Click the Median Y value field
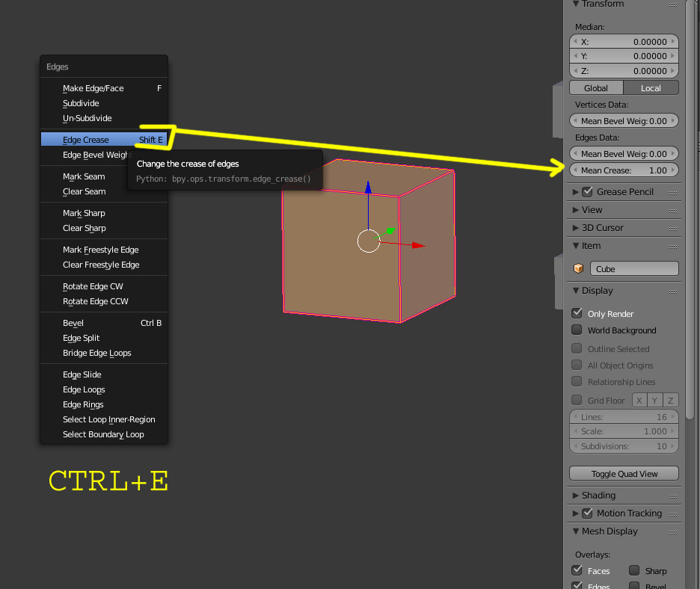Image resolution: width=700 pixels, height=589 pixels. click(624, 56)
